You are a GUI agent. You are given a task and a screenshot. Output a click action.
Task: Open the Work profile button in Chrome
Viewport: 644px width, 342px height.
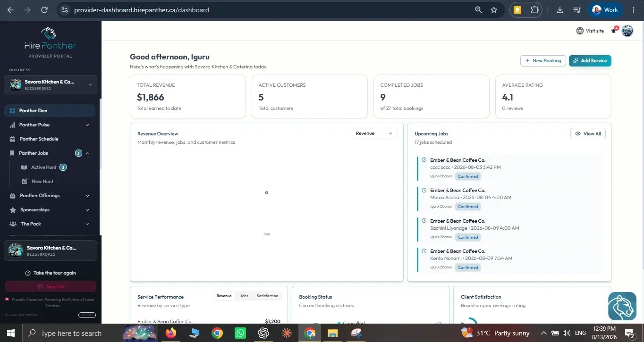click(x=606, y=9)
